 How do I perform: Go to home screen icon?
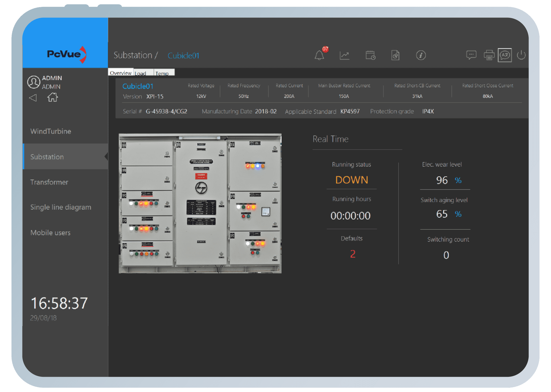53,97
